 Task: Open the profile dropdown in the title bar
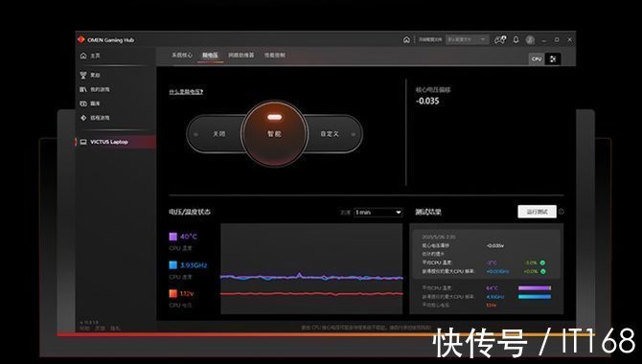(467, 39)
